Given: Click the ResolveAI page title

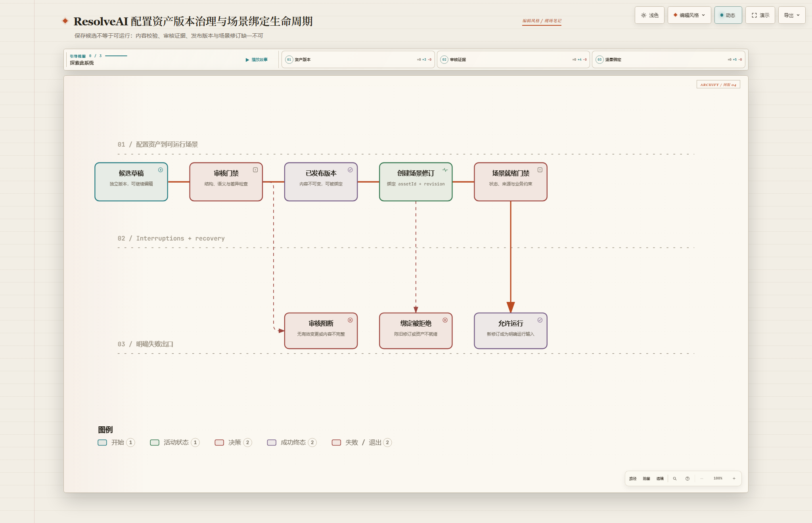Looking at the screenshot, I should [x=193, y=21].
